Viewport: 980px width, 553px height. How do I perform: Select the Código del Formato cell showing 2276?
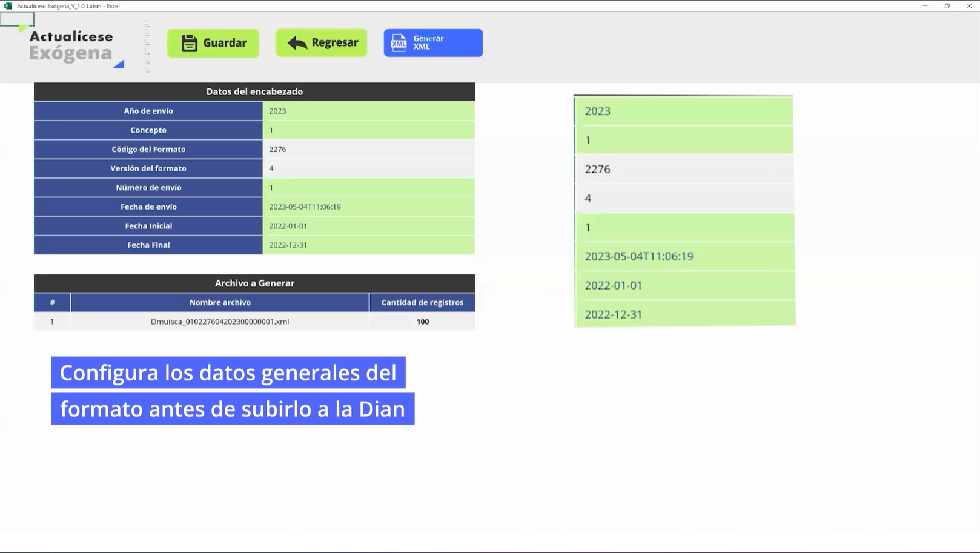coord(369,149)
